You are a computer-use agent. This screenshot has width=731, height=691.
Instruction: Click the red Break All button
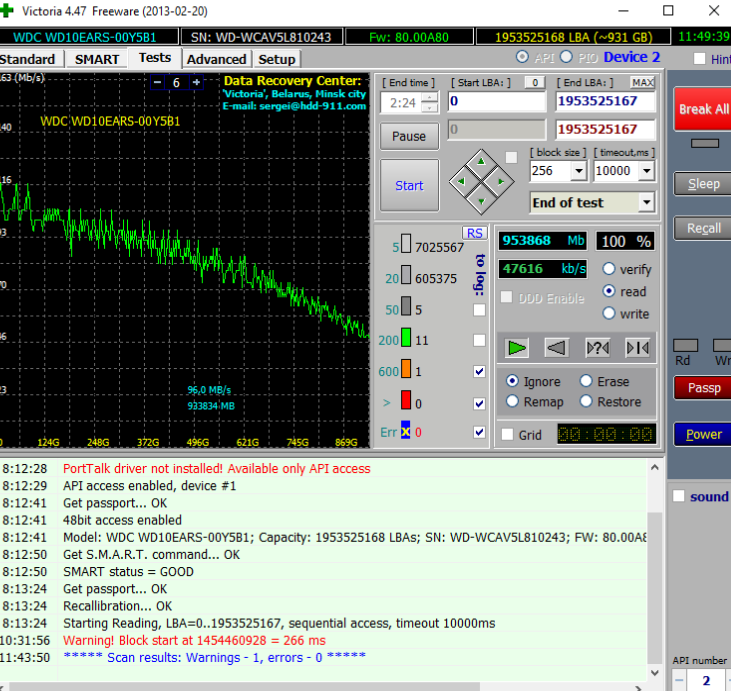(703, 109)
